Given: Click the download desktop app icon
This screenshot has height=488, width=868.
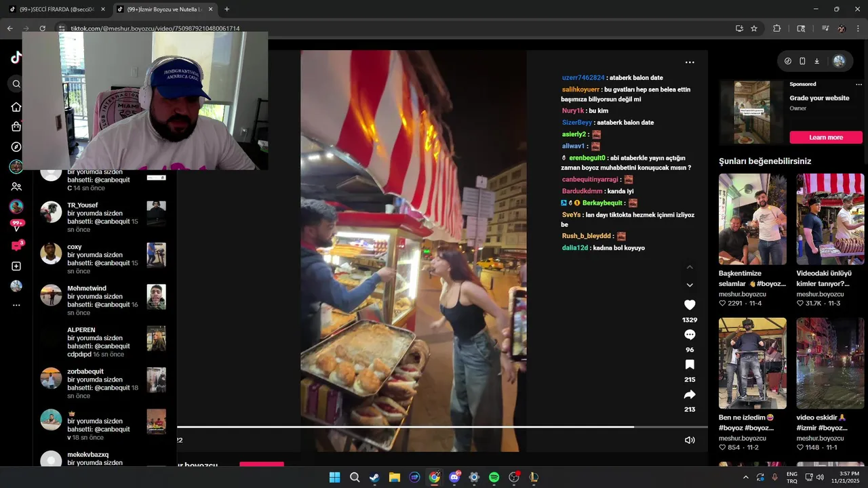Looking at the screenshot, I should tap(816, 61).
